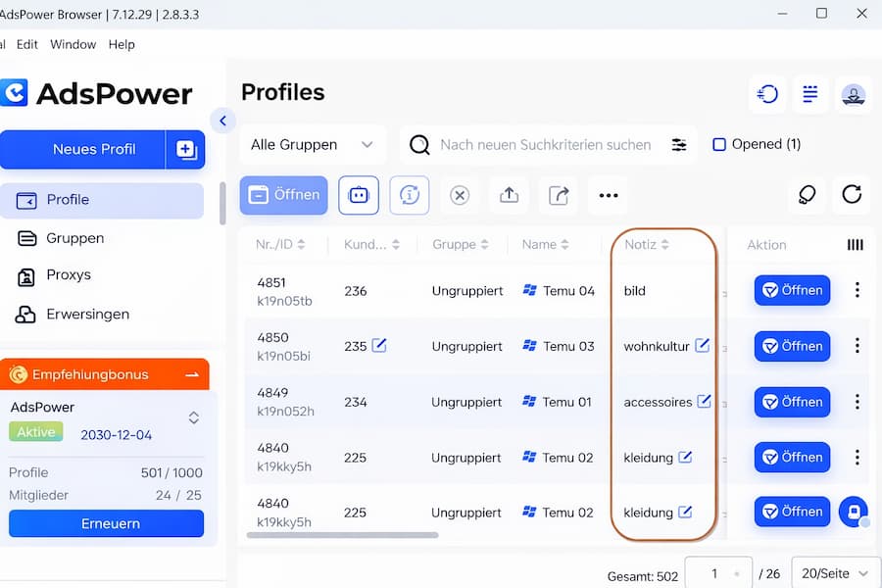Click the Neues Profil button
Viewport: 882px width, 588px height.
click(94, 149)
